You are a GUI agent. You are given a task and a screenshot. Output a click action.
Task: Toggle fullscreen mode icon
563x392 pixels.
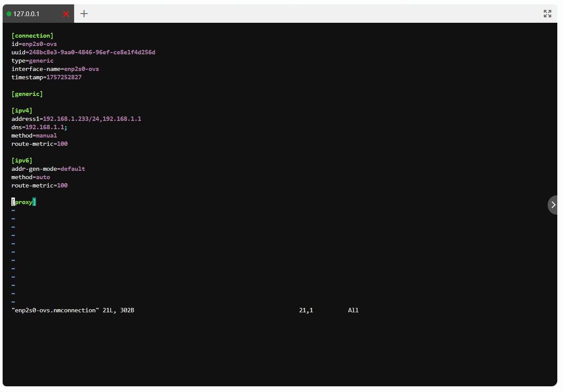click(x=547, y=14)
